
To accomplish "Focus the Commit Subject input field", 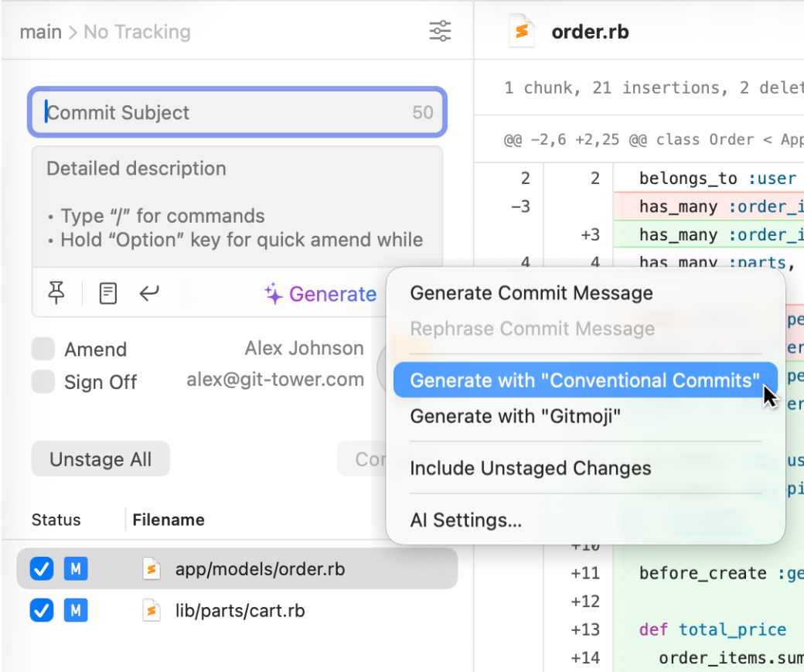I will (x=224, y=113).
